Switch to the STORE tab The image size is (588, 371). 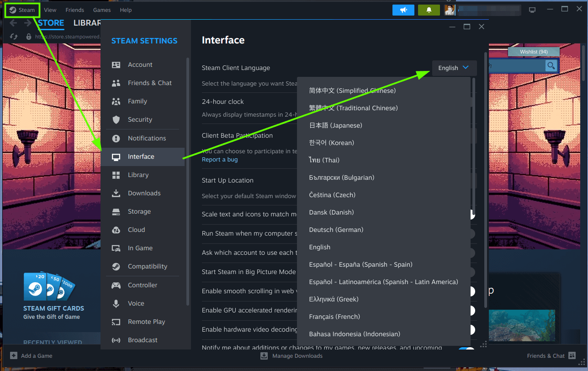pos(51,23)
